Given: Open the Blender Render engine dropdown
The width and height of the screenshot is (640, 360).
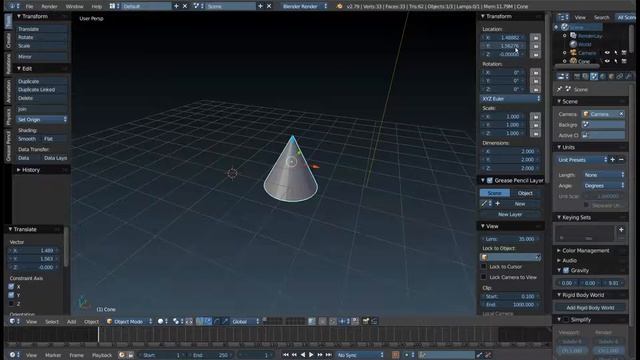Looking at the screenshot, I should [304, 7].
